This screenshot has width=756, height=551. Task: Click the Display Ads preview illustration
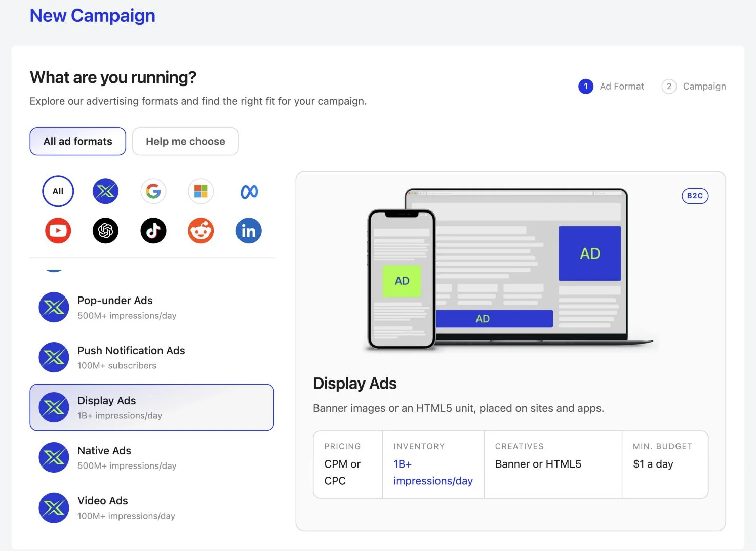tap(510, 269)
